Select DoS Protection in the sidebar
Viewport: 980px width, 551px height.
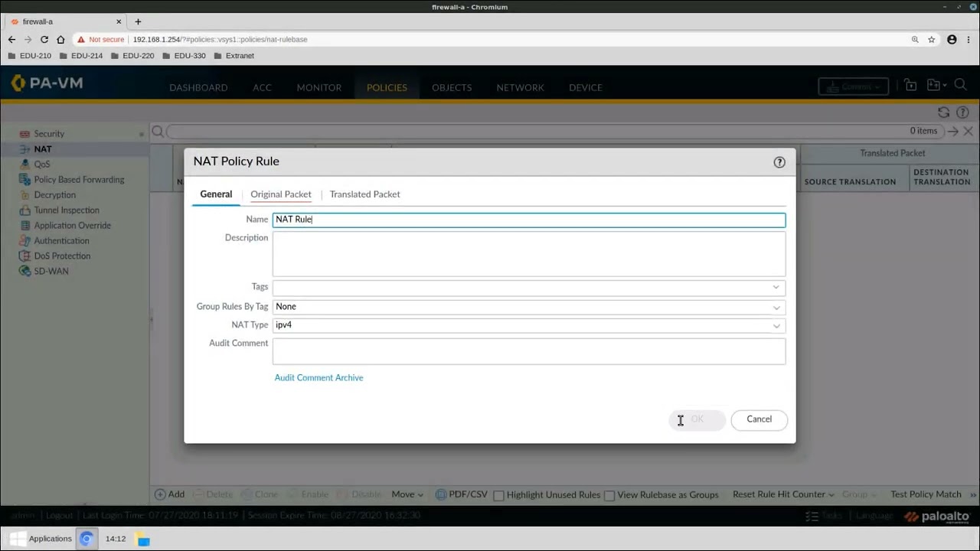coord(62,256)
